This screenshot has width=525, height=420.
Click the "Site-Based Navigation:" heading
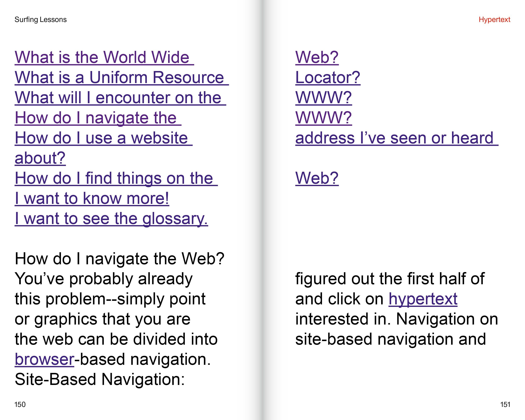[x=100, y=380]
